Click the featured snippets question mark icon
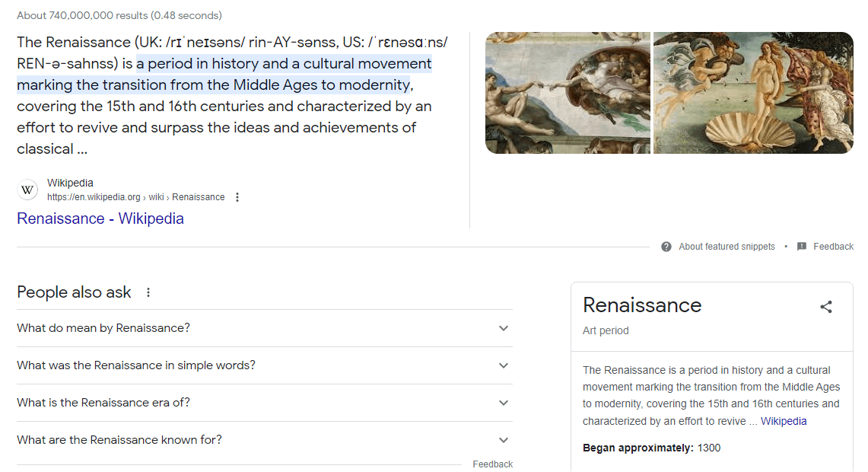 point(666,247)
